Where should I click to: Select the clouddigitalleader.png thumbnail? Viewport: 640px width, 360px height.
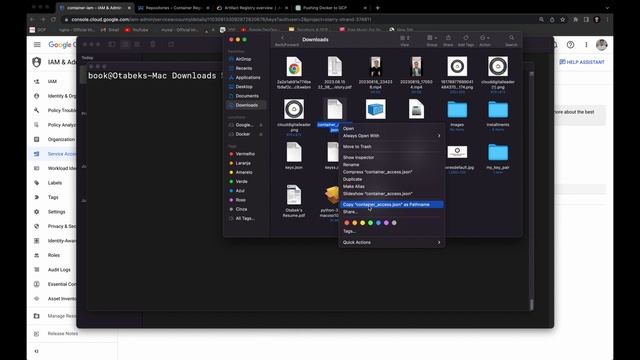point(294,109)
